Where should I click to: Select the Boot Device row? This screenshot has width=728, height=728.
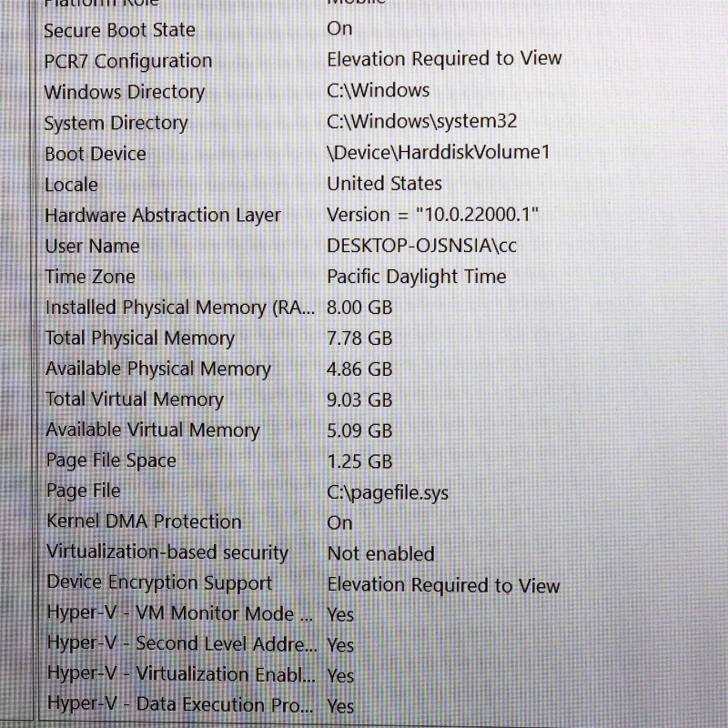(x=95, y=154)
